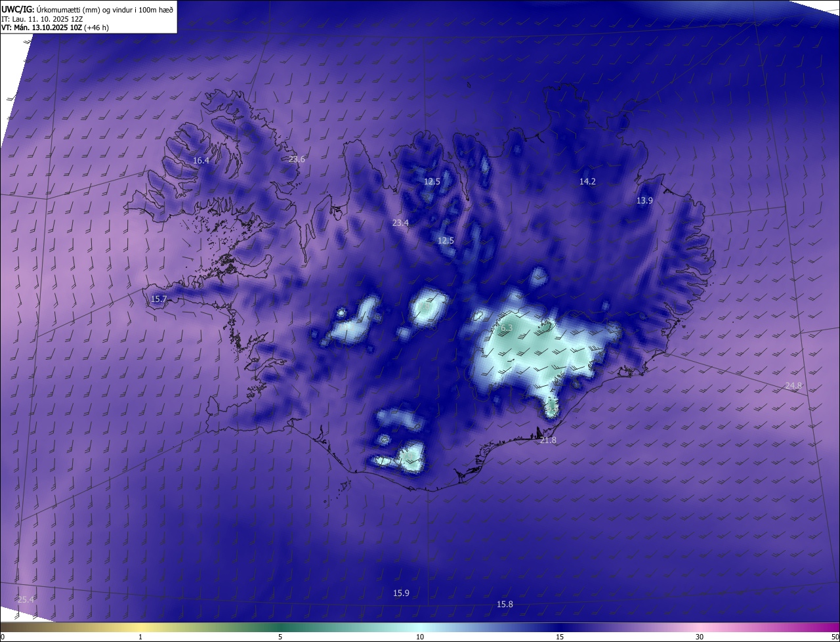The height and width of the screenshot is (642, 840).
Task: Click the colorbar tick label 10
Action: point(420,637)
